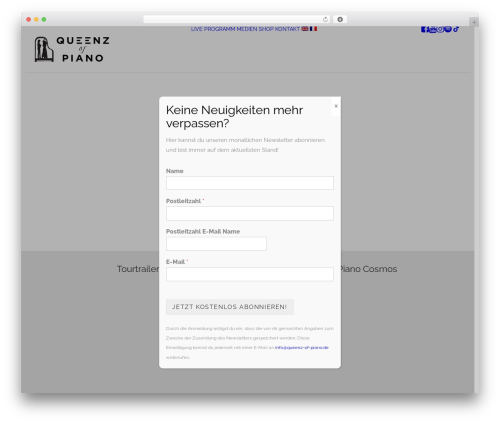Viewport: 500px width, 423px height.
Task: Open the LIVE menu item
Action: point(196,29)
